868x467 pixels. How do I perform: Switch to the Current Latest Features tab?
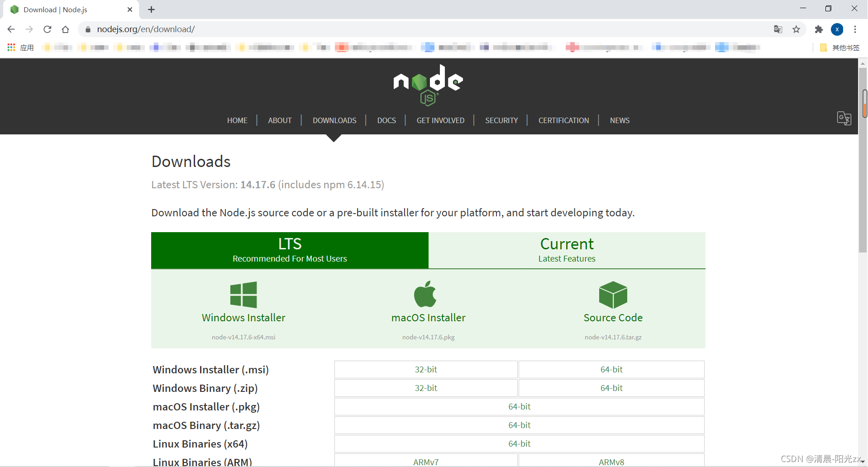tap(567, 250)
